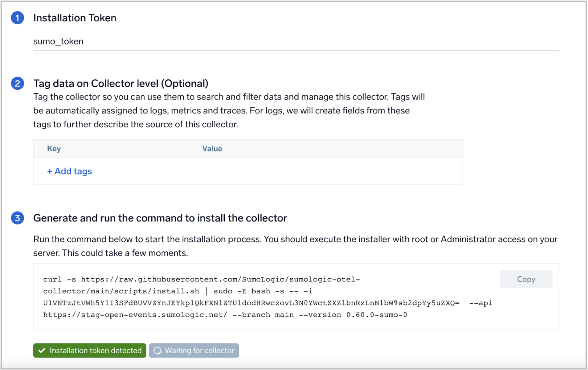Click the Key column header
Image resolution: width=588 pixels, height=370 pixels.
(54, 149)
